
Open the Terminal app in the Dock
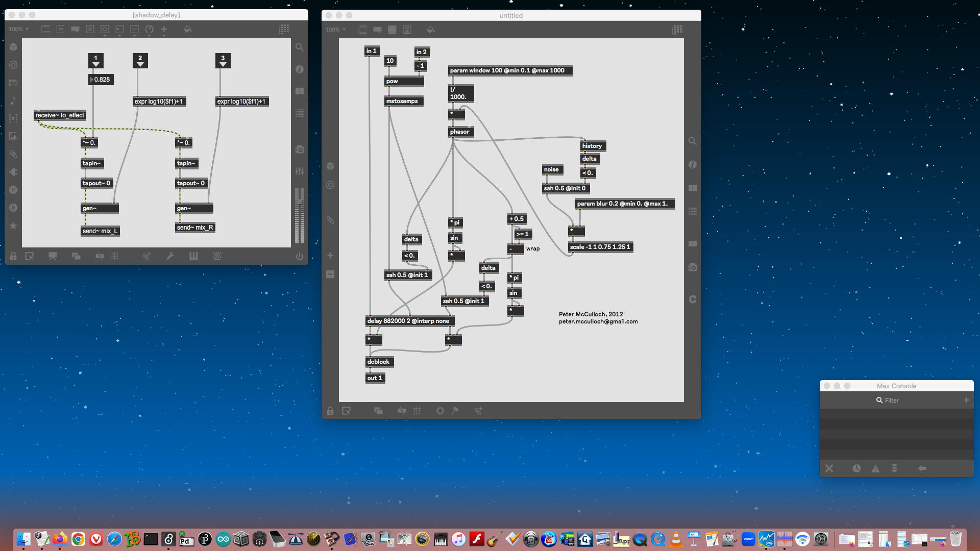151,539
